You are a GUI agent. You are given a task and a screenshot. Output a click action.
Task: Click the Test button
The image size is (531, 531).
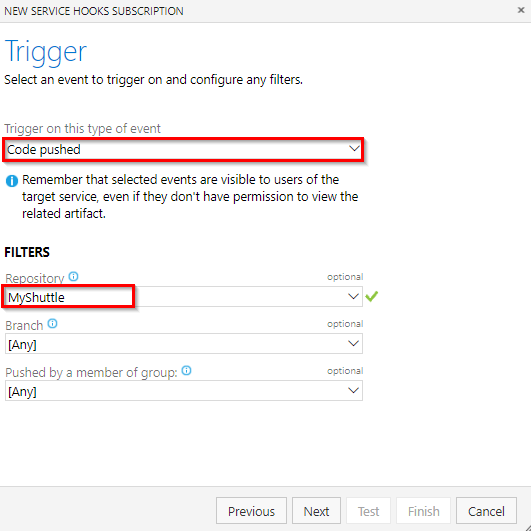pos(368,511)
